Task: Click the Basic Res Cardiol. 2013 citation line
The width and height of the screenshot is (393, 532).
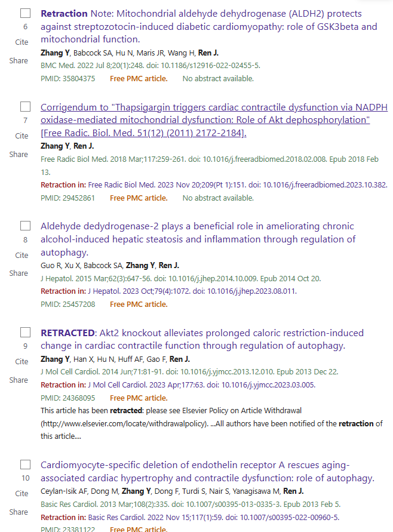Action: (191, 504)
